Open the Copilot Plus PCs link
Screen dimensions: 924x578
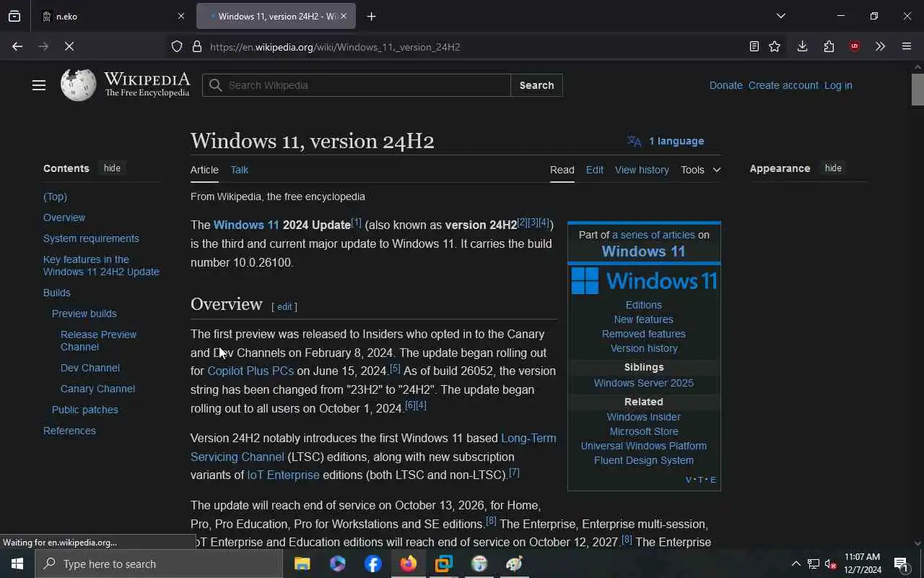pyautogui.click(x=250, y=371)
